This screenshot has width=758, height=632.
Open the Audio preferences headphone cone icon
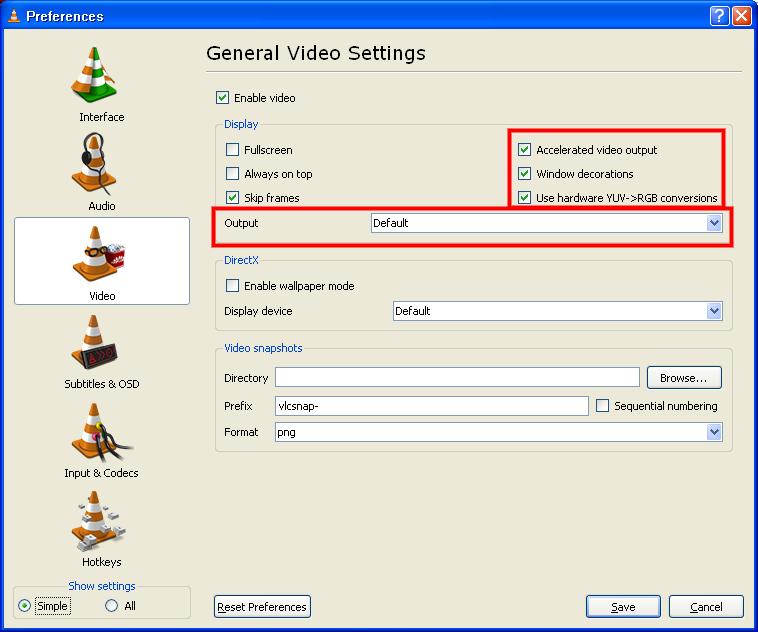94,163
